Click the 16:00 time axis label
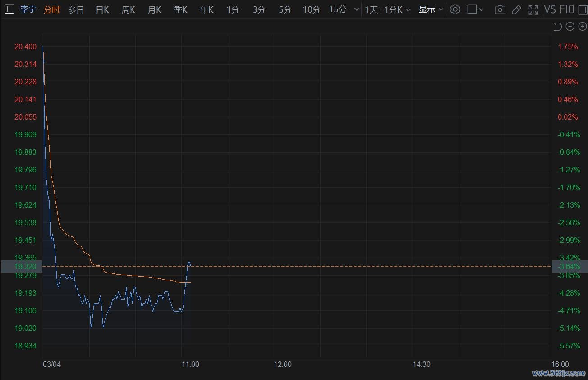This screenshot has width=588, height=380. [560, 364]
